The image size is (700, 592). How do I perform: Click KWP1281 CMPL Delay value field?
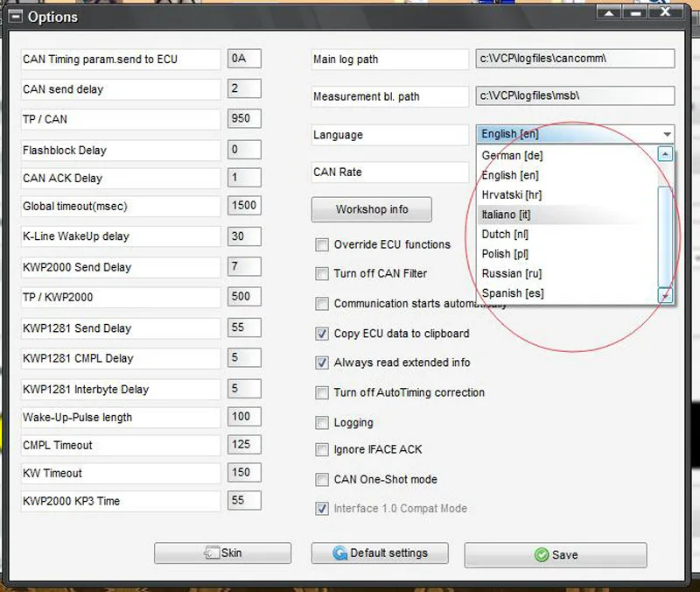[244, 357]
